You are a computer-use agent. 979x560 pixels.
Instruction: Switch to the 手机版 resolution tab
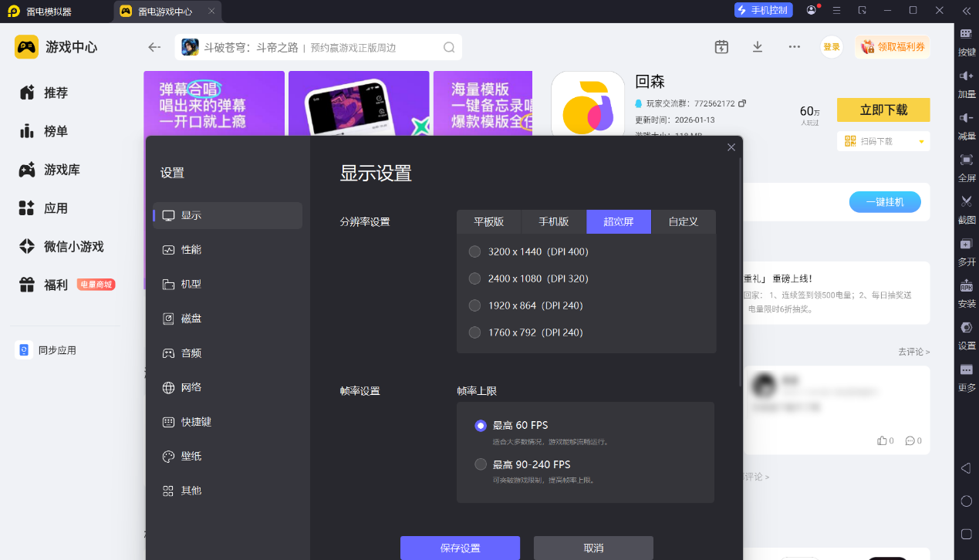coord(553,221)
